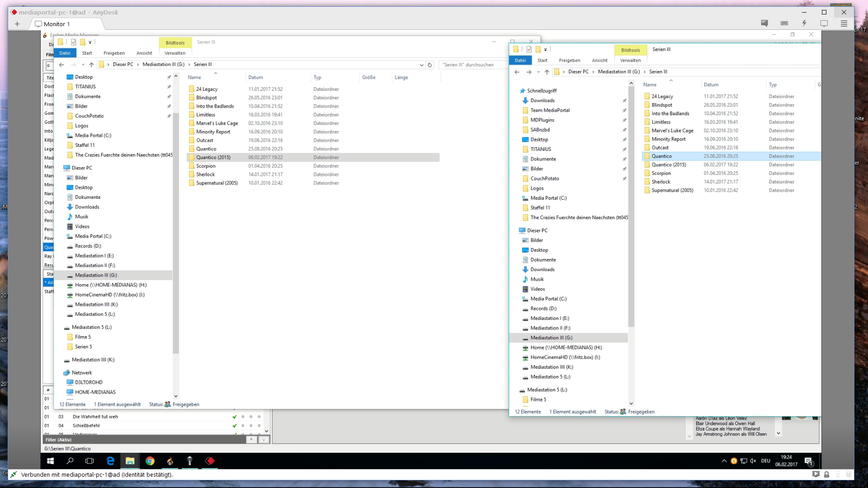Open AnyDesk icon in remote taskbar
Image resolution: width=868 pixels, height=488 pixels.
[x=210, y=461]
